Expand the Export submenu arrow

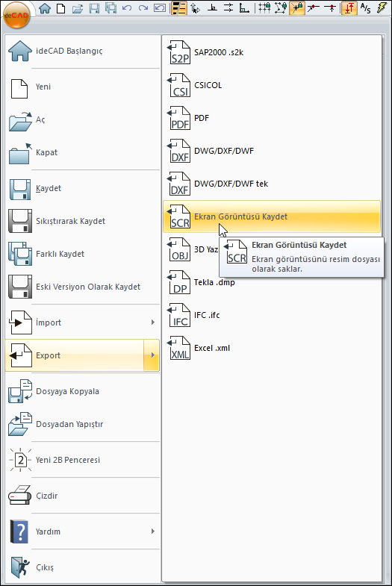click(x=152, y=355)
